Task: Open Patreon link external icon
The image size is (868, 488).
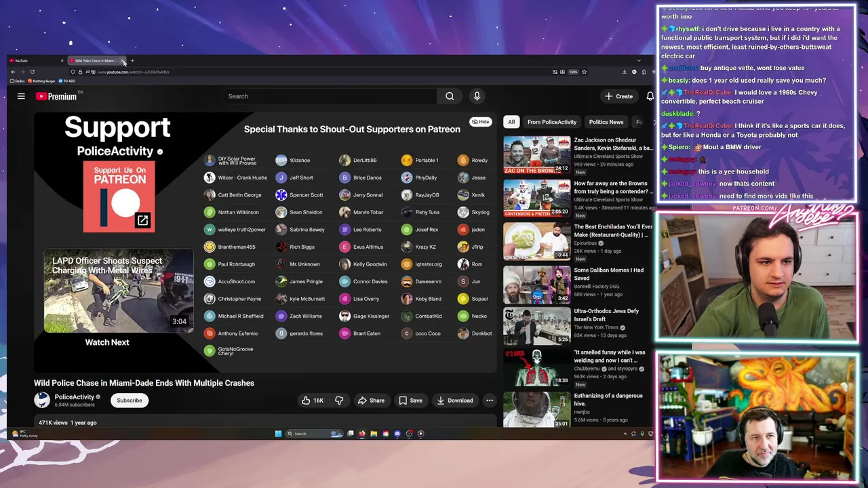Action: (142, 220)
